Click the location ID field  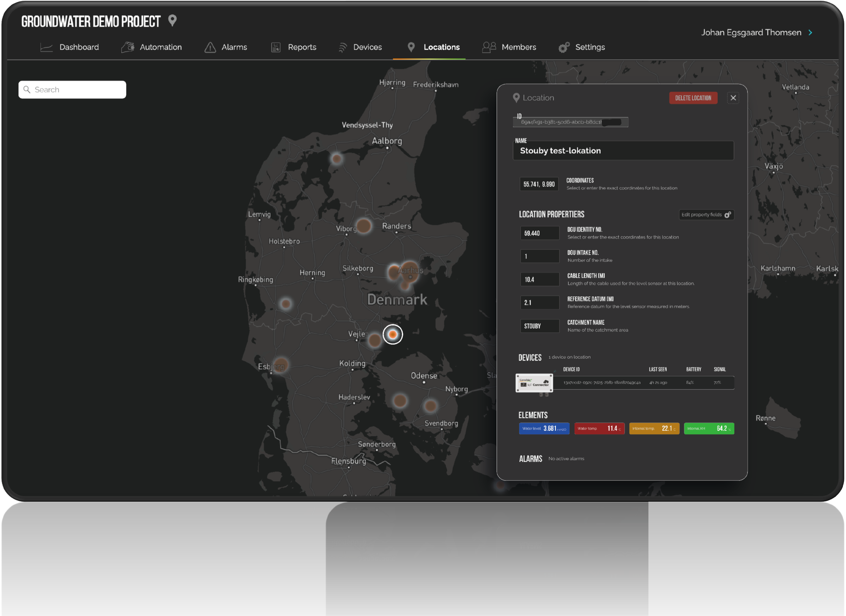point(571,122)
